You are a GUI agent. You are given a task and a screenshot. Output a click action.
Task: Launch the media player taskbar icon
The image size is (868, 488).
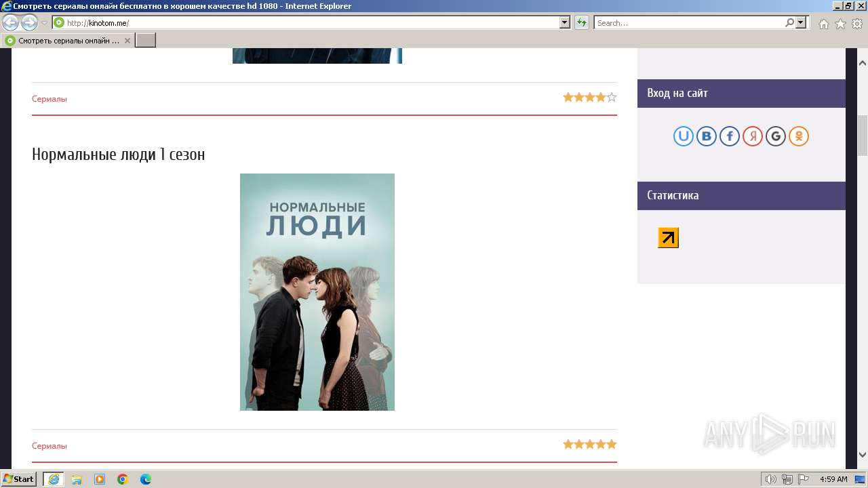pos(100,479)
